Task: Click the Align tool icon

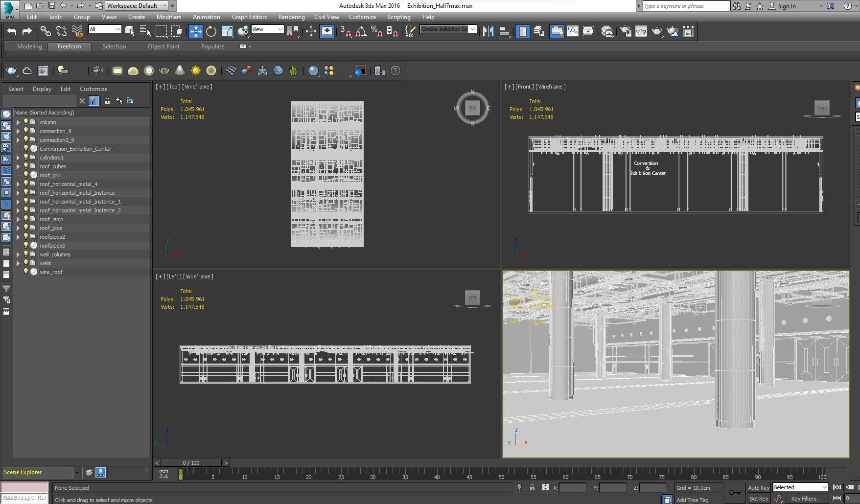Action: [504, 31]
